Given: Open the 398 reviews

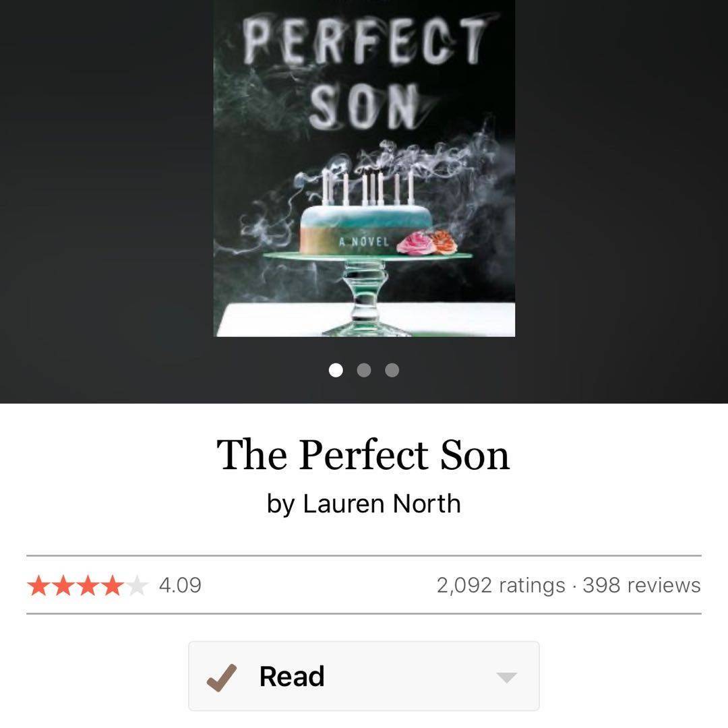Looking at the screenshot, I should click(x=641, y=585).
